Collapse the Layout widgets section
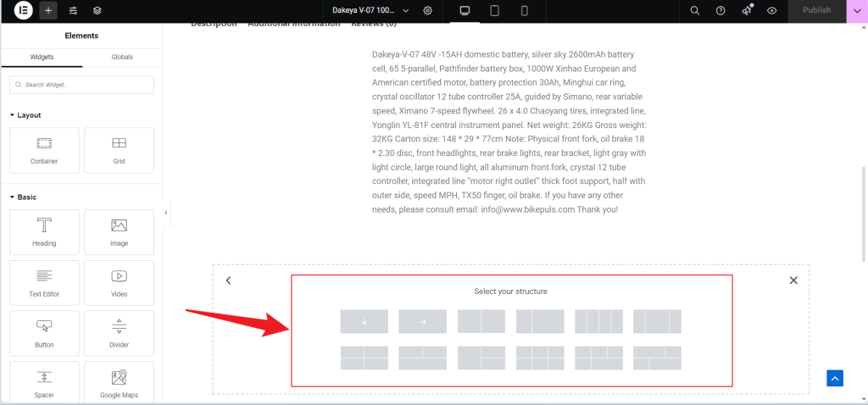This screenshot has width=868, height=405. [x=13, y=115]
